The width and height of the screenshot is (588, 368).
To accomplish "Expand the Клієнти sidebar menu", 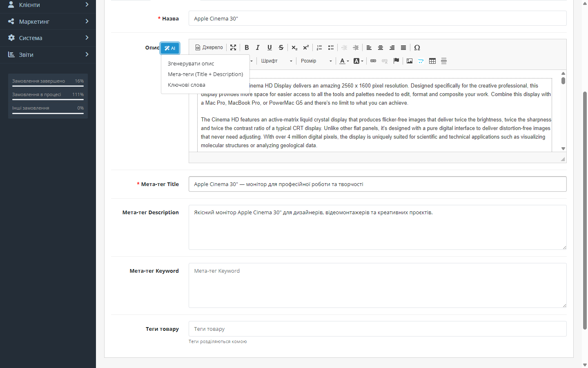I will click(x=48, y=5).
